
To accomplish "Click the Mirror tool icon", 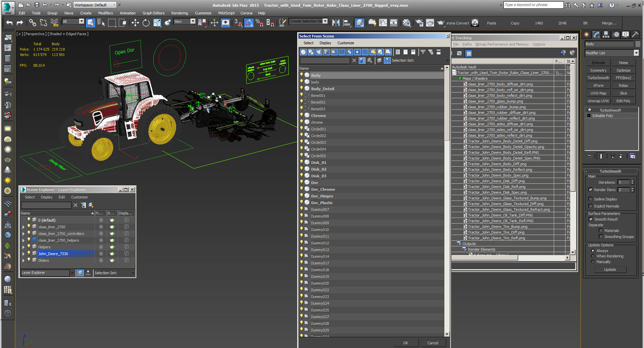I will (x=336, y=23).
